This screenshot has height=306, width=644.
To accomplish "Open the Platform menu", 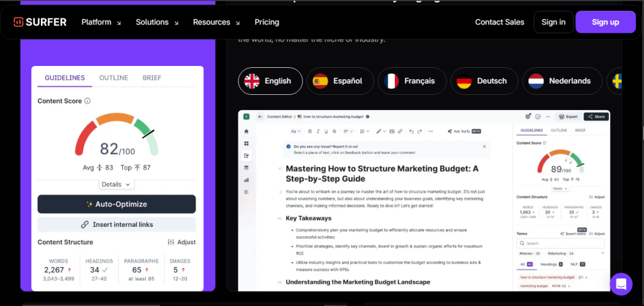I will (101, 22).
